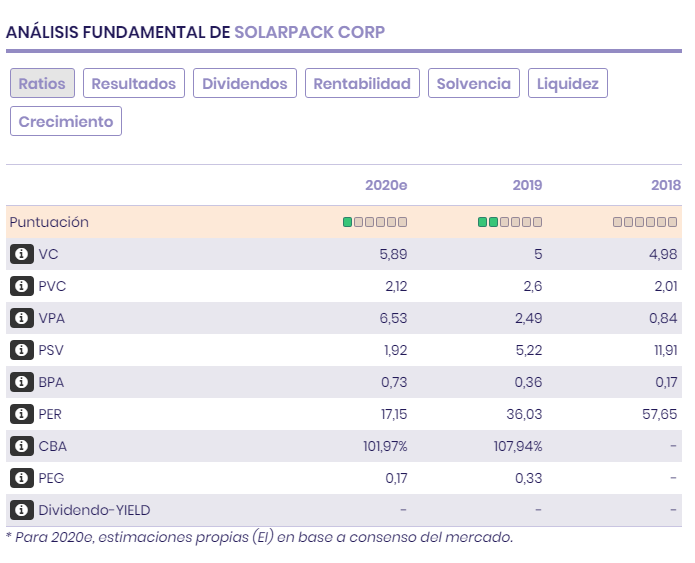Screen dimensions: 695x563
Task: Open the Crecimiento tab
Action: coord(66,122)
